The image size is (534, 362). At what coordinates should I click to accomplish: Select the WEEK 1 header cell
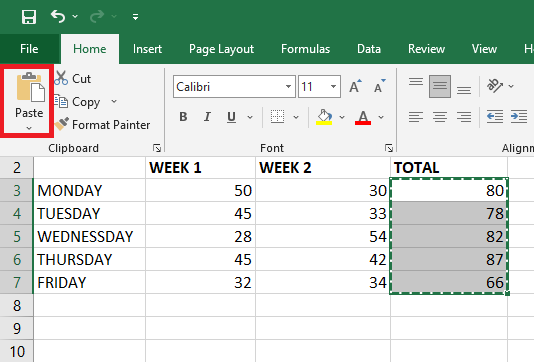click(x=200, y=168)
